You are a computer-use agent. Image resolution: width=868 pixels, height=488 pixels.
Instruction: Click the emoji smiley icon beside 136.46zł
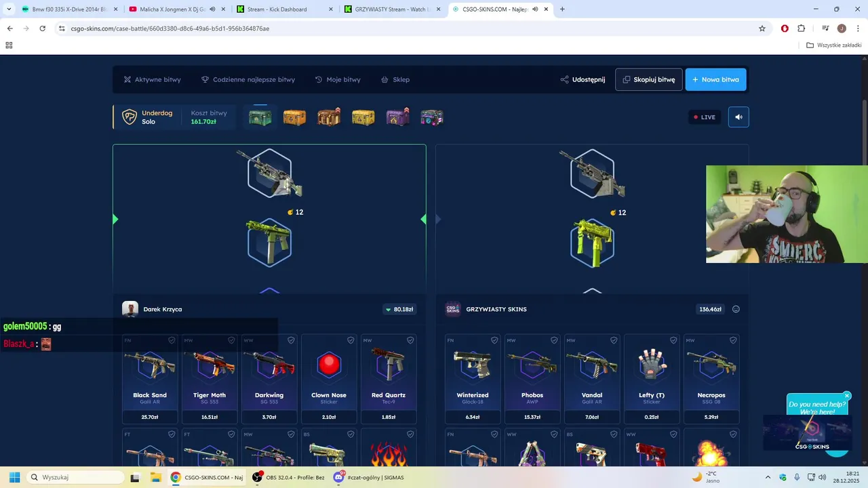coord(736,309)
